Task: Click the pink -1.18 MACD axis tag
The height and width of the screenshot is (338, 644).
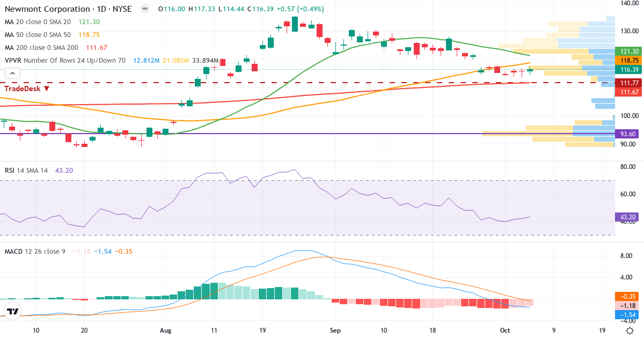Action: click(x=628, y=305)
